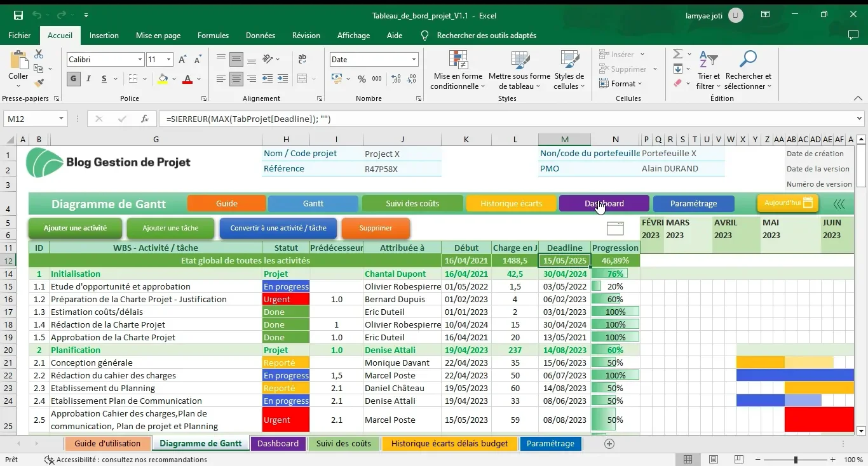The width and height of the screenshot is (868, 466).
Task: Click the green Ajouter une activité button
Action: pos(75,228)
